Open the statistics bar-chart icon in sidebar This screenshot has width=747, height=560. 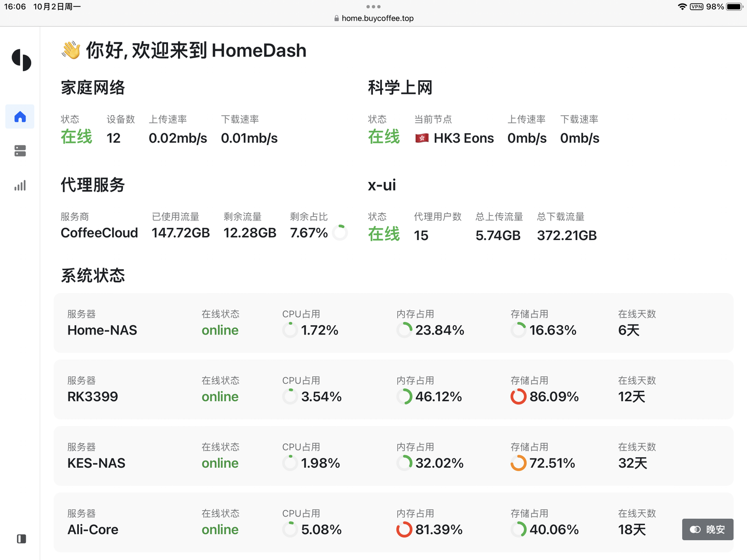[x=20, y=185]
